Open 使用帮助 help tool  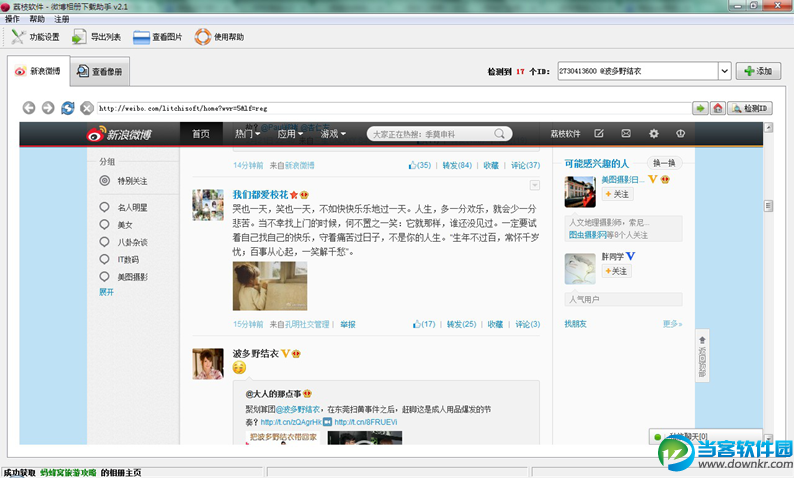(219, 37)
